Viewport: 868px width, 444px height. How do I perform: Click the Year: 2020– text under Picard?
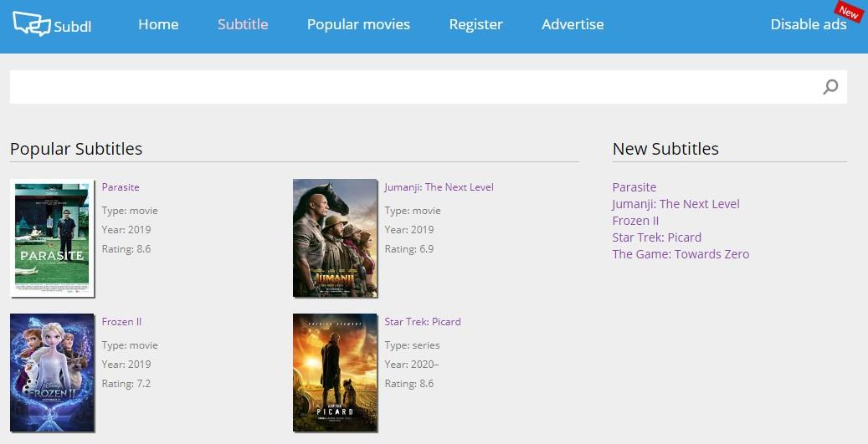pyautogui.click(x=411, y=365)
